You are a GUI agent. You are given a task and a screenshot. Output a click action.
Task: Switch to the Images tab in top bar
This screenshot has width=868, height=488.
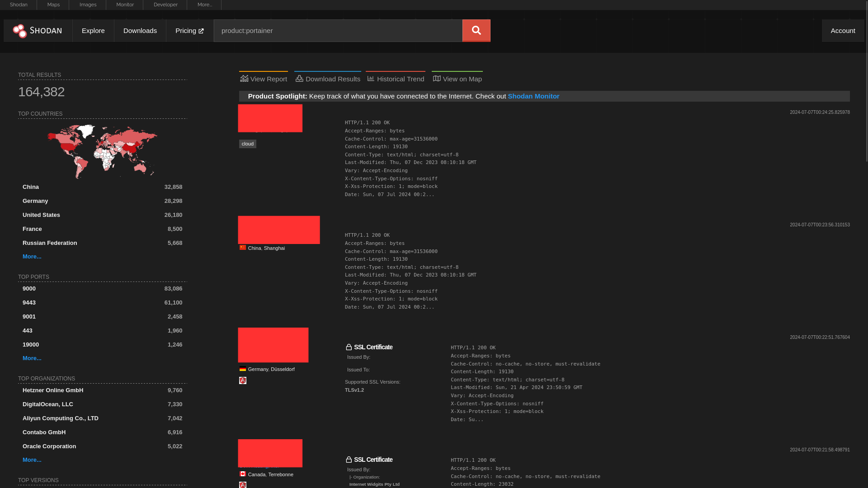click(x=88, y=5)
